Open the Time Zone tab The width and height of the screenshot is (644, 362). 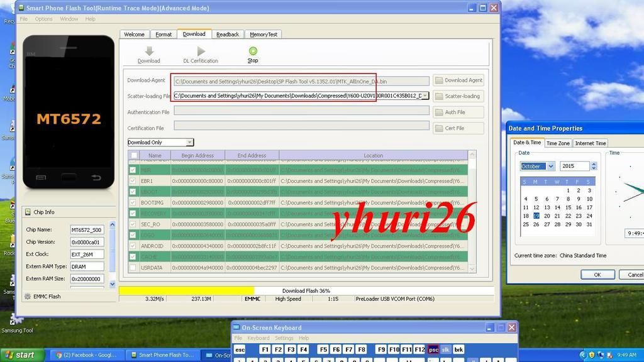(557, 143)
